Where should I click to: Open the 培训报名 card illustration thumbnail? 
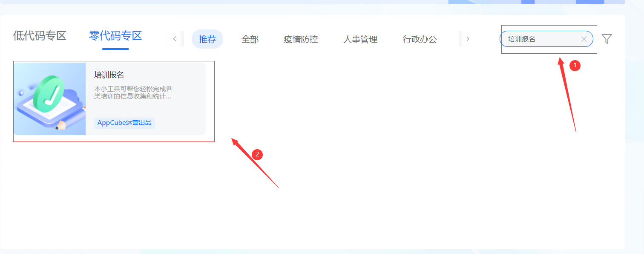(x=49, y=99)
